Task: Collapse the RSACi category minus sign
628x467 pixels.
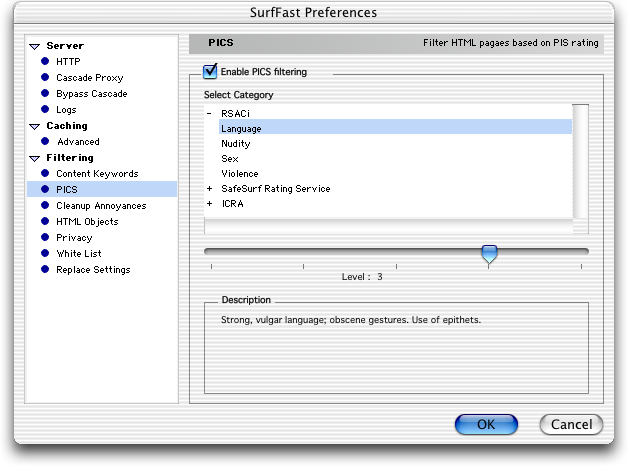Action: (x=209, y=113)
